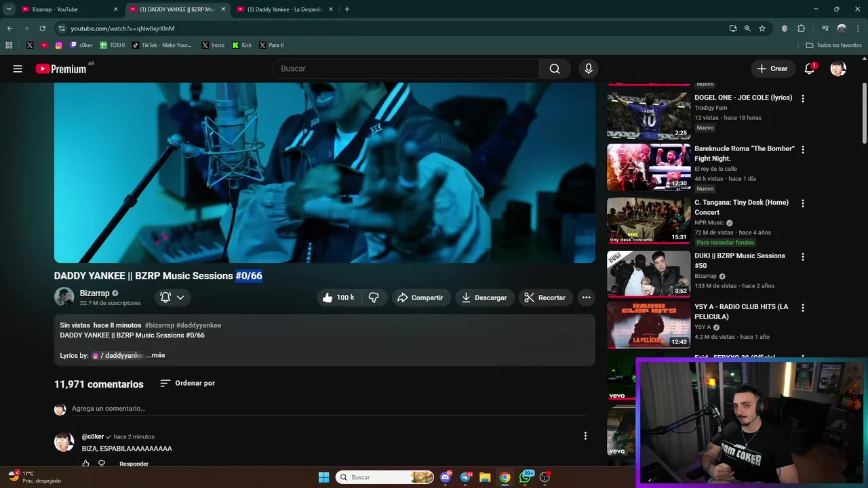
Task: Bookmark this page with the star icon
Action: (762, 28)
